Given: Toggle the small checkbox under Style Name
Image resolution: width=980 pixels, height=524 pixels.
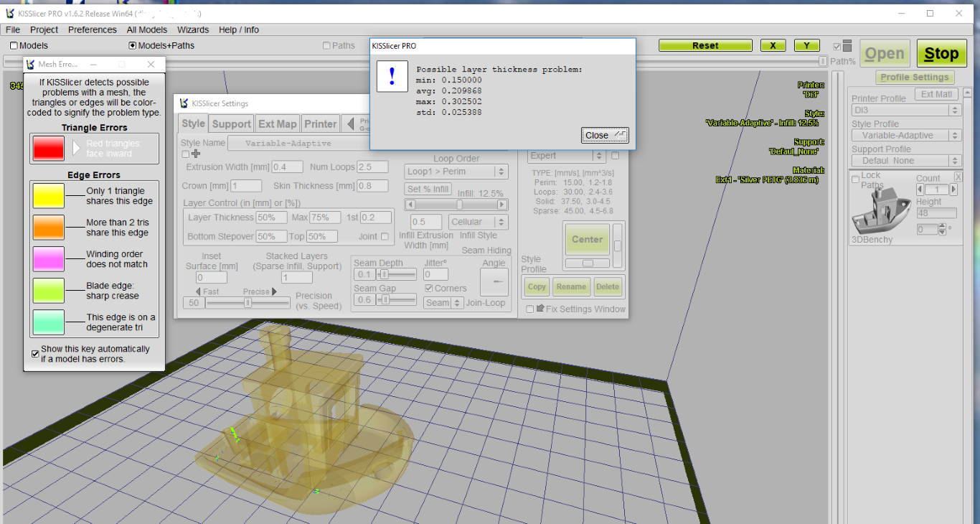Looking at the screenshot, I should (185, 154).
